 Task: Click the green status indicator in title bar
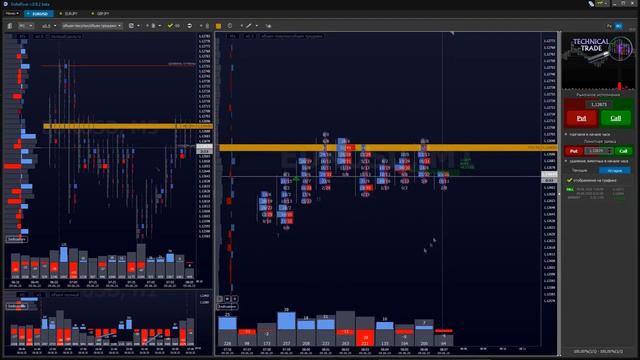pyautogui.click(x=600, y=3)
